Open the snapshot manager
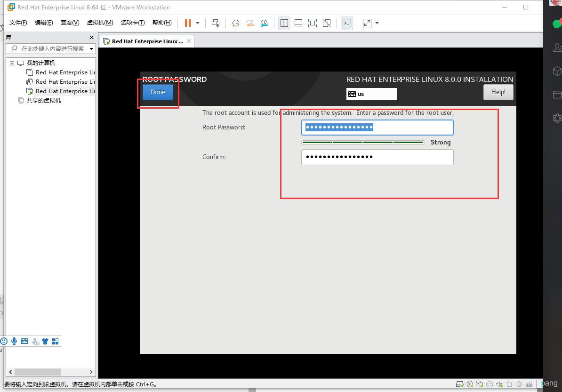The width and height of the screenshot is (562, 392). (264, 23)
